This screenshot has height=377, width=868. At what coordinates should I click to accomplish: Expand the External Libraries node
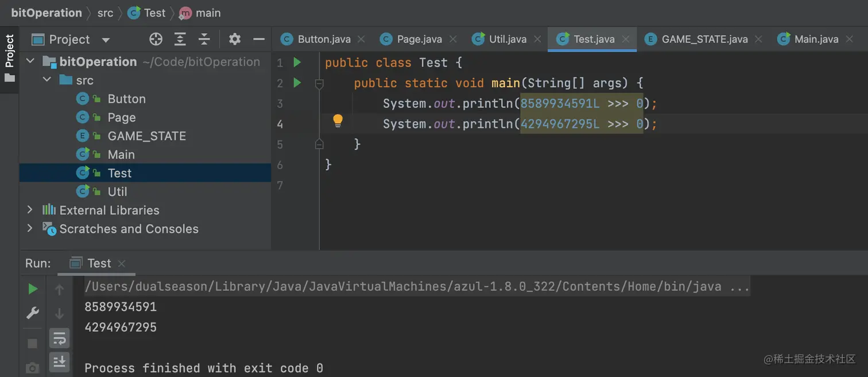click(30, 210)
